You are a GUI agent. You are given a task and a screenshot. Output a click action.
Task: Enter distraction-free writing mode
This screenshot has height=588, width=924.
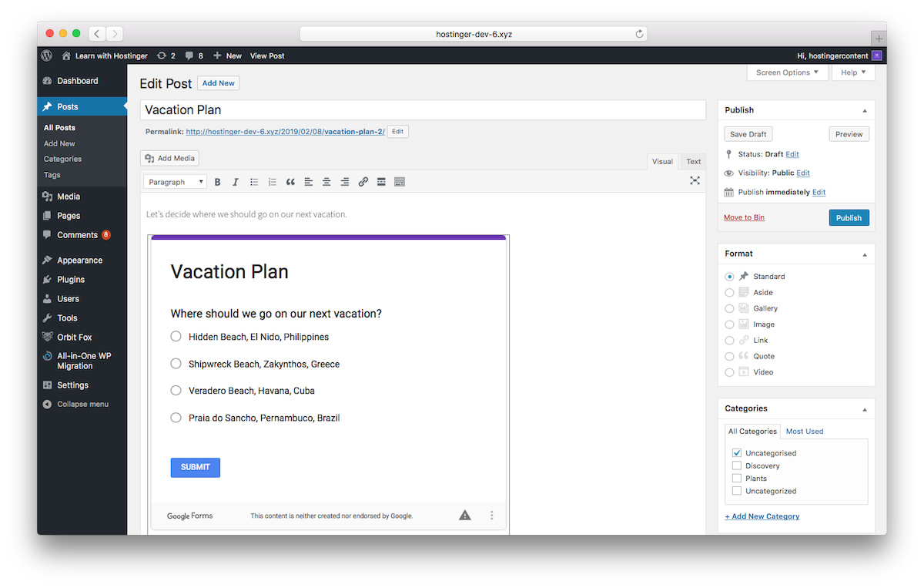tap(695, 180)
